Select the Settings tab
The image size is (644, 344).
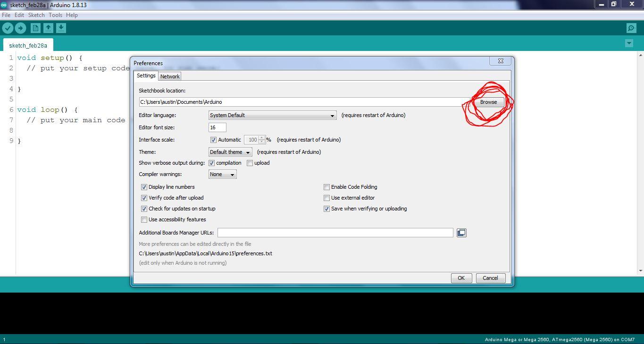pyautogui.click(x=146, y=76)
